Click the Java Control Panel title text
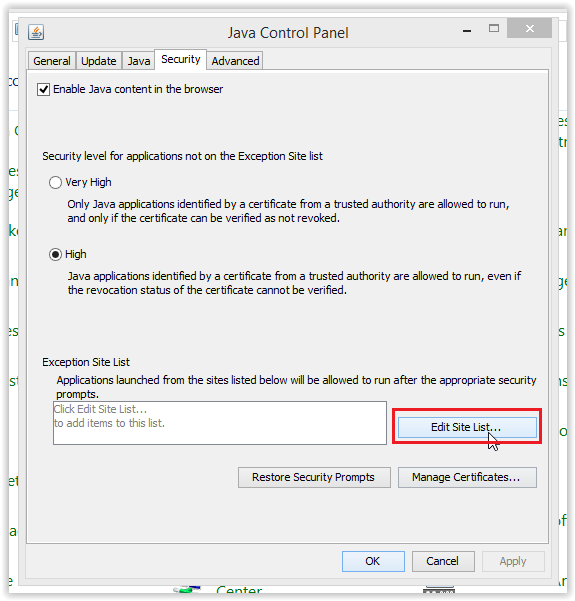The height and width of the screenshot is (601, 575). [288, 33]
